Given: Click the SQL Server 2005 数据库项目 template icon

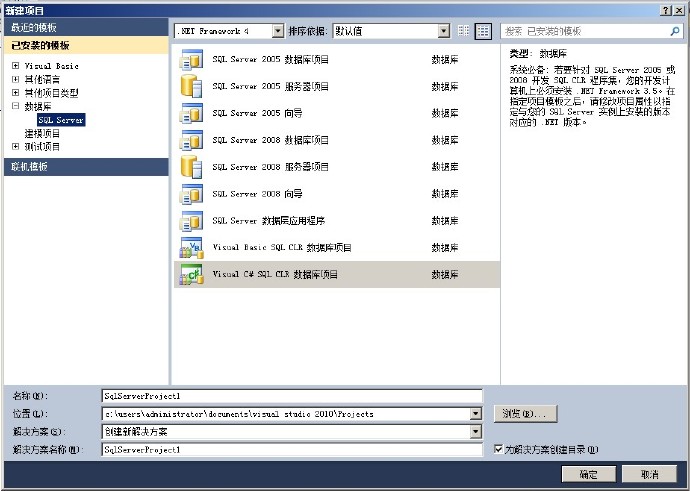Looking at the screenshot, I should click(191, 60).
